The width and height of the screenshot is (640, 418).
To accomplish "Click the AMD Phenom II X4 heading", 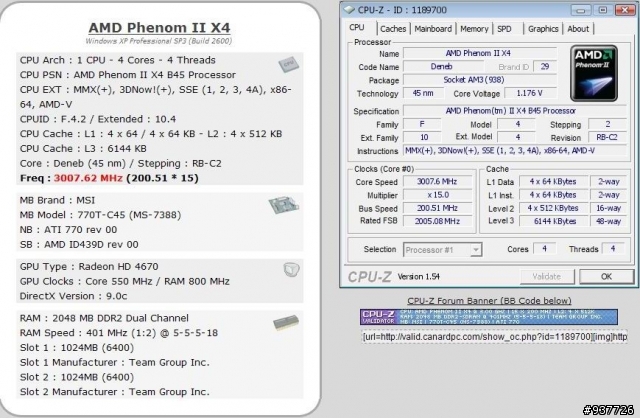I will pyautogui.click(x=159, y=28).
